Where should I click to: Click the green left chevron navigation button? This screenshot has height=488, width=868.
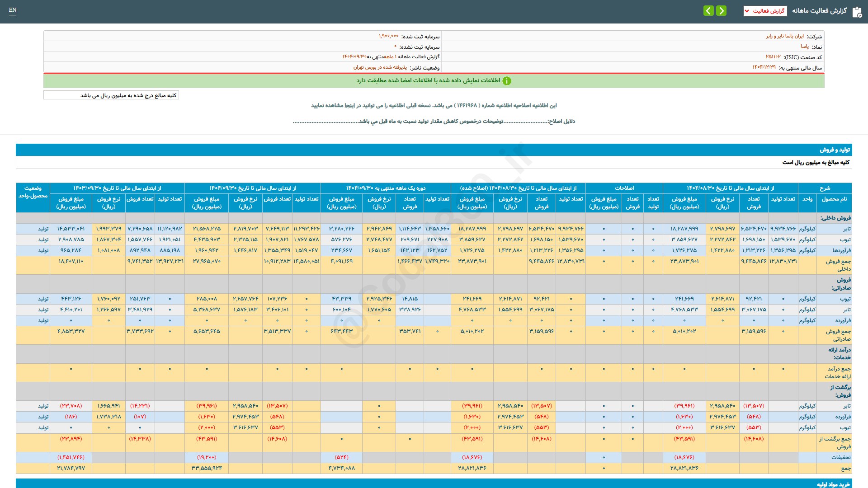tap(708, 10)
